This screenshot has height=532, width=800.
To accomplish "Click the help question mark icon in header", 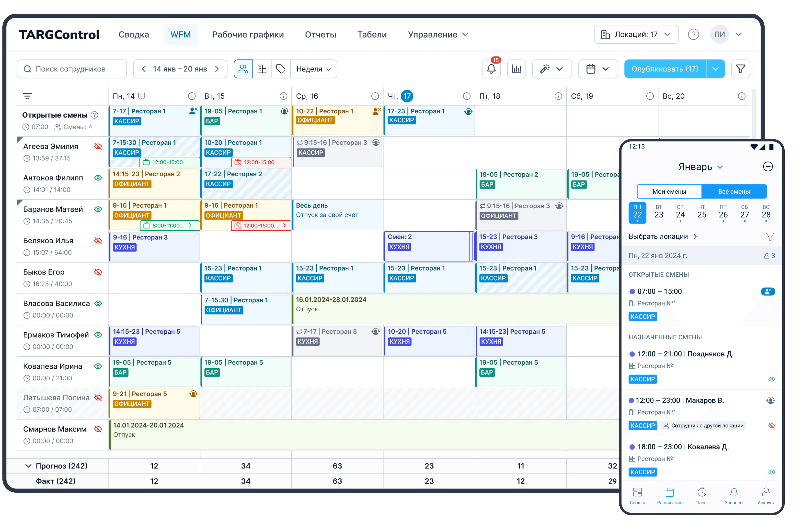I will click(693, 34).
